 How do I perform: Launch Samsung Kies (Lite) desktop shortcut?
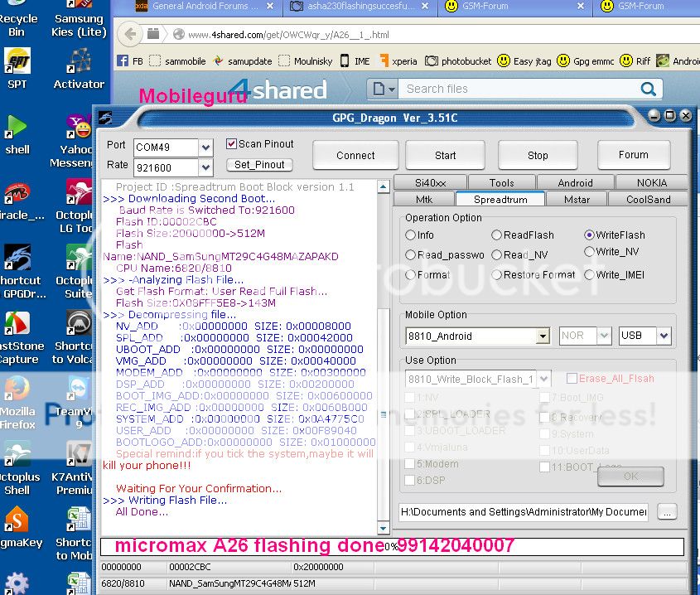(79, 19)
